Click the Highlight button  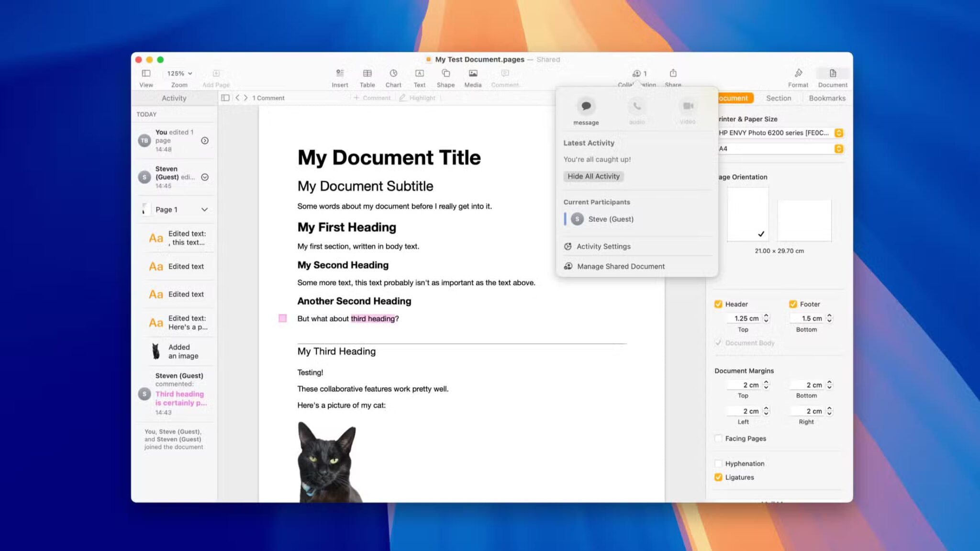click(x=417, y=98)
